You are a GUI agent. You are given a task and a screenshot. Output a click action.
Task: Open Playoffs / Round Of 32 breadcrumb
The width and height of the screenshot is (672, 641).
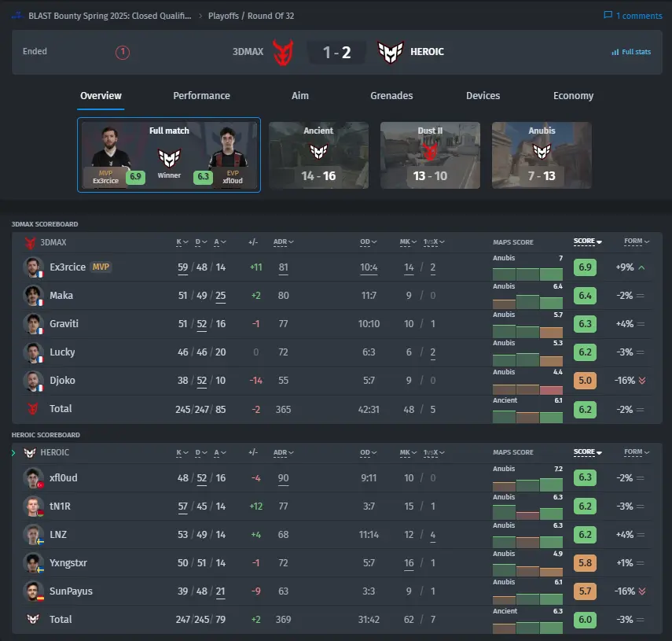pyautogui.click(x=252, y=16)
